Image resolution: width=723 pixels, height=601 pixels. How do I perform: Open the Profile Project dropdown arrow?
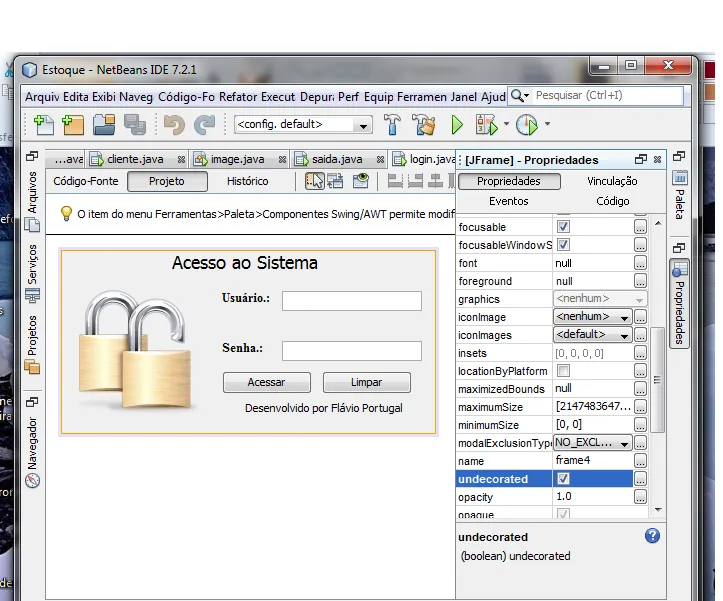547,124
